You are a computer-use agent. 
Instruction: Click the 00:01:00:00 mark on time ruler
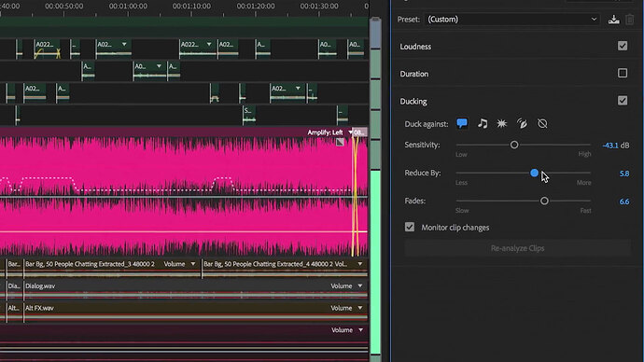pyautogui.click(x=128, y=7)
